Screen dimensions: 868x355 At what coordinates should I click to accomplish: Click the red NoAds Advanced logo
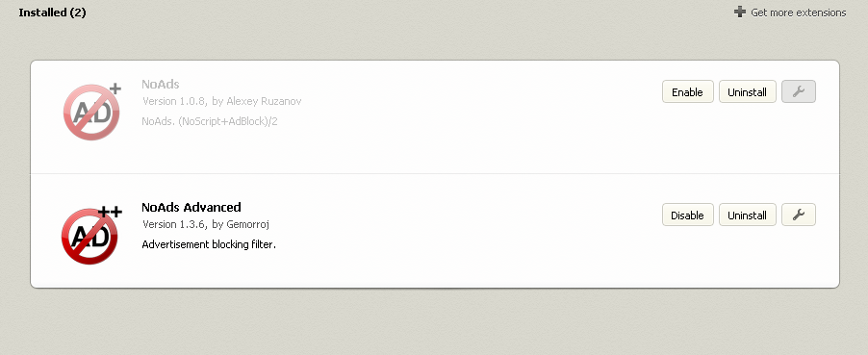pos(90,235)
